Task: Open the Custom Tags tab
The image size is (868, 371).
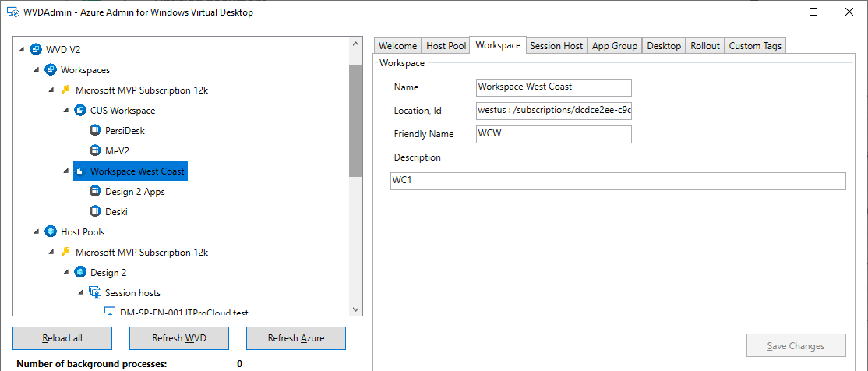Action: click(755, 46)
